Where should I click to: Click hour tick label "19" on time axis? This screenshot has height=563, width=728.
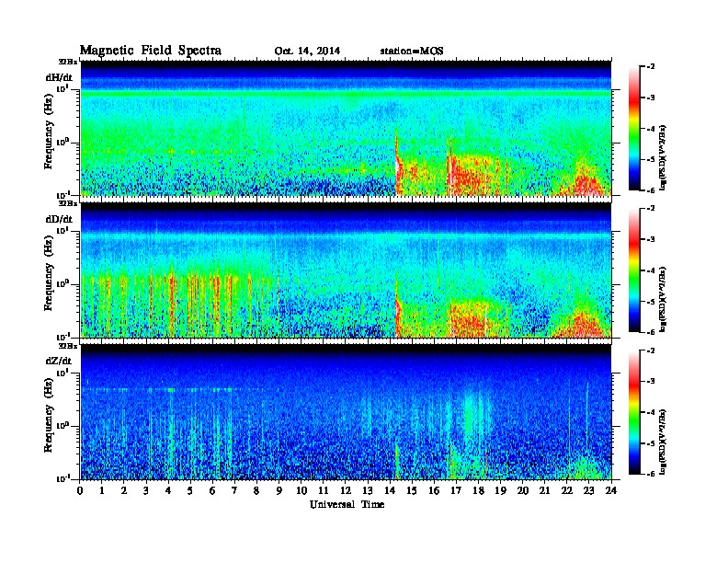pos(500,491)
